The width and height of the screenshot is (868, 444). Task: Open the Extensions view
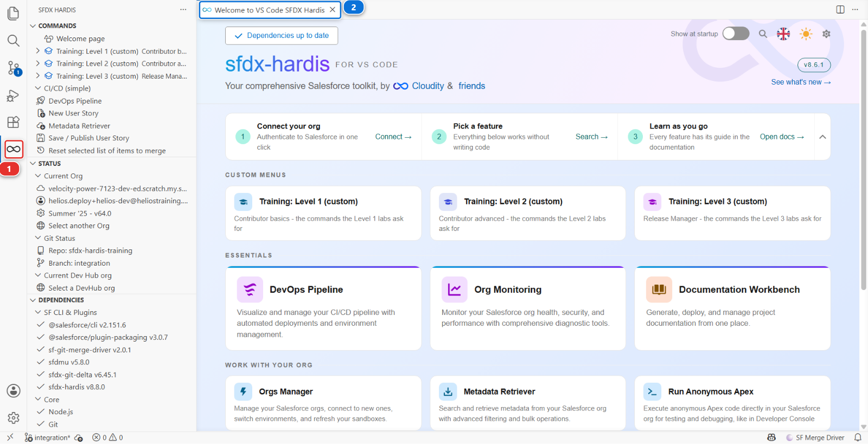coord(14,122)
